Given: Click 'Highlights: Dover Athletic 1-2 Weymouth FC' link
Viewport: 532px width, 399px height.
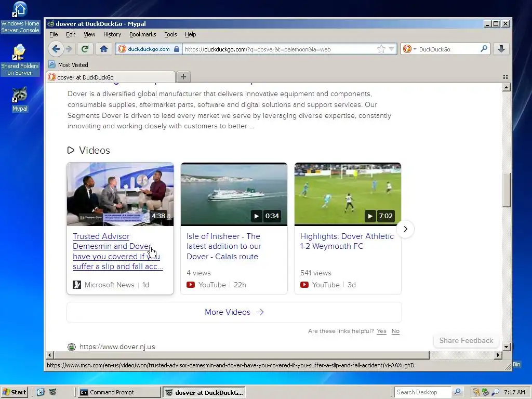Looking at the screenshot, I should (x=347, y=241).
